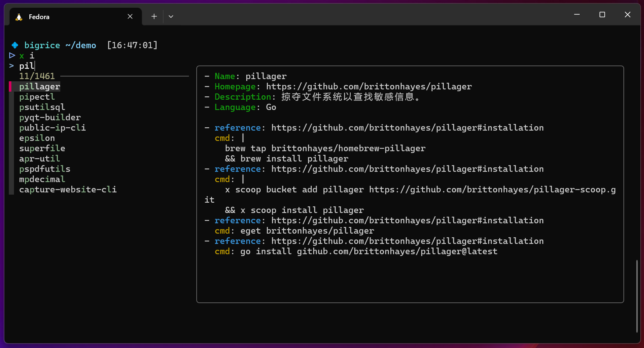Click the eget brittonhayes/pillager command
644x348 pixels.
click(307, 231)
